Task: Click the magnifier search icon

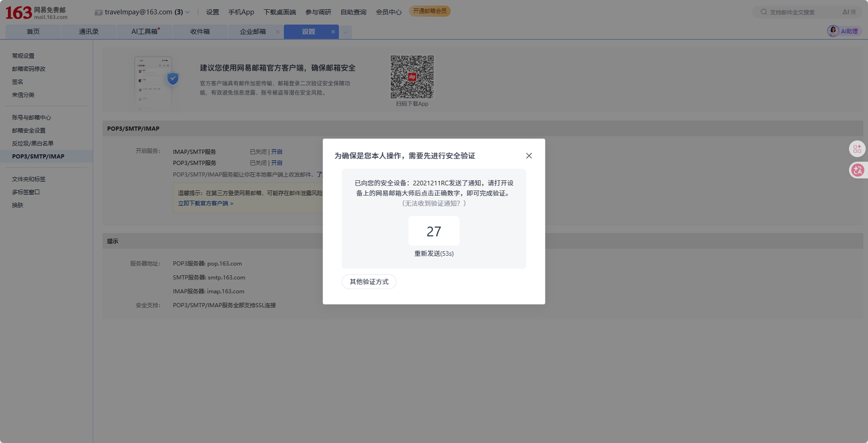Action: (x=764, y=12)
